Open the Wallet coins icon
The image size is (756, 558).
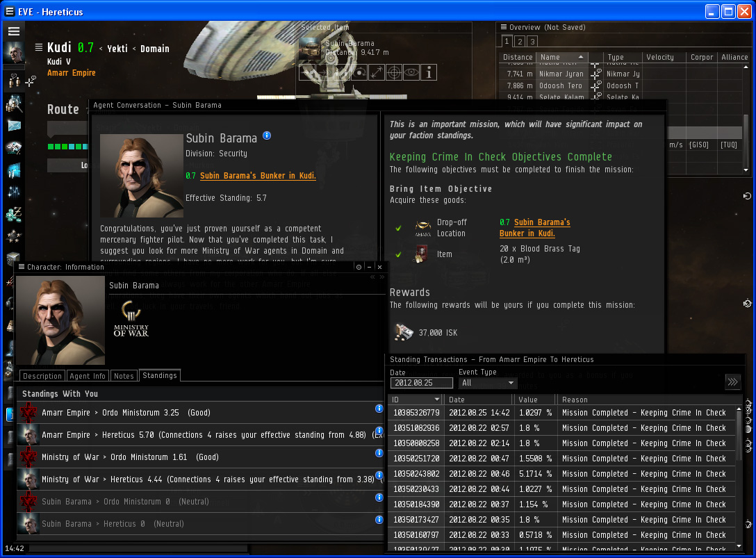(14, 213)
